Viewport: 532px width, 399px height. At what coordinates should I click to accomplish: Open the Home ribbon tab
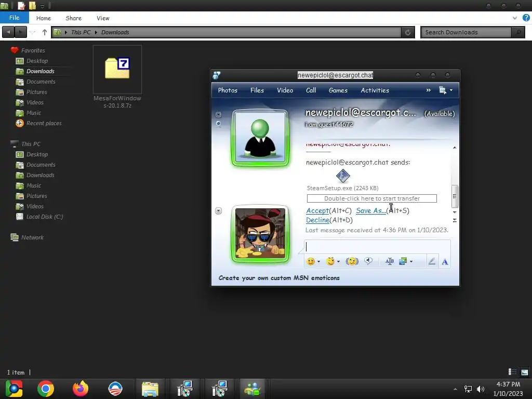point(44,18)
